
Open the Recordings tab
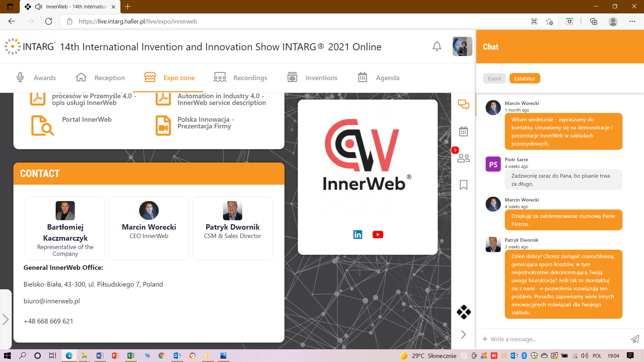240,78
